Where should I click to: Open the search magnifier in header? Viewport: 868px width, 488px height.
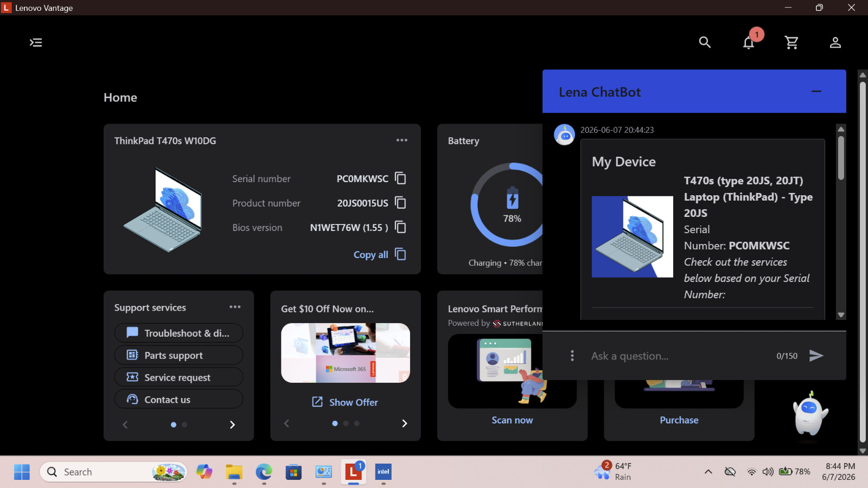coord(705,42)
